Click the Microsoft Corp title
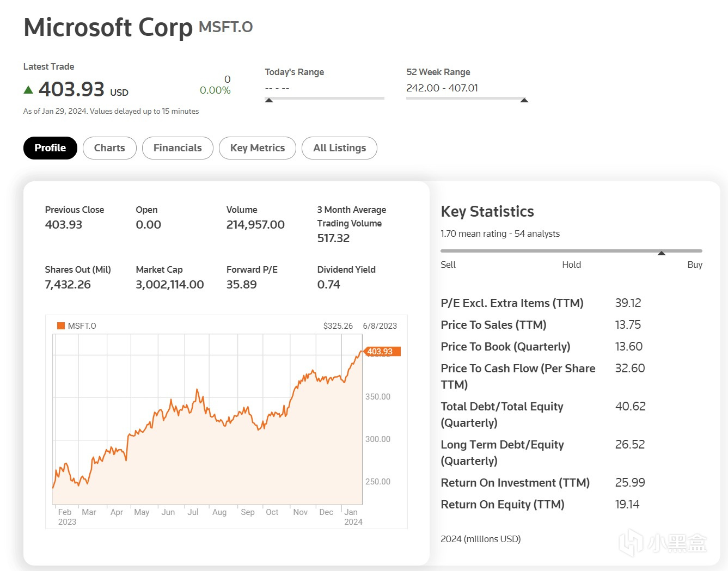728x571 pixels. 108,27
